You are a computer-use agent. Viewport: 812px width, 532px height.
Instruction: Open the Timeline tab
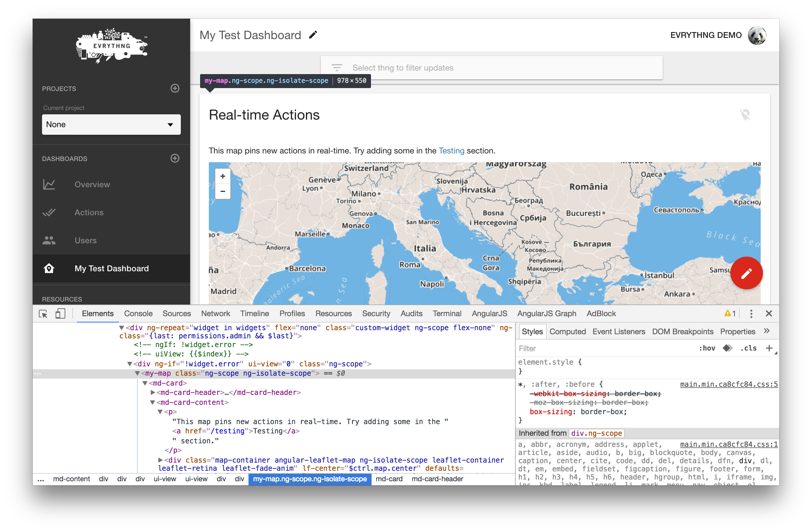255,314
